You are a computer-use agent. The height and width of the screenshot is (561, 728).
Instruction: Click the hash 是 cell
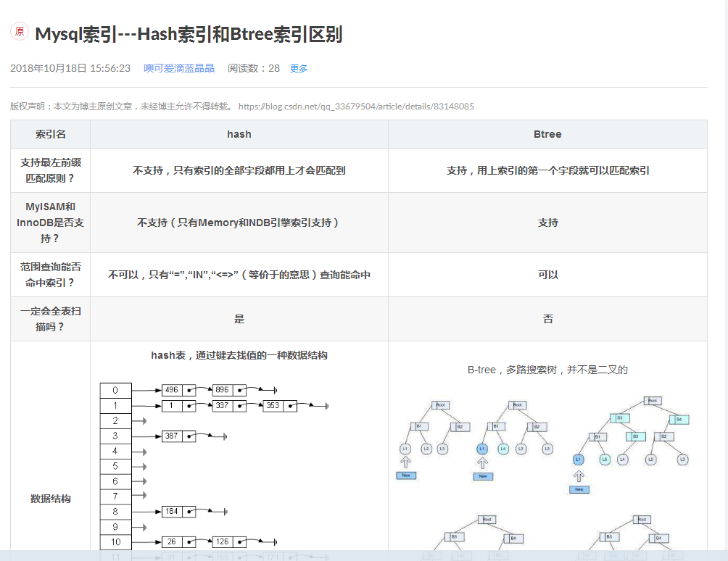pyautogui.click(x=239, y=319)
